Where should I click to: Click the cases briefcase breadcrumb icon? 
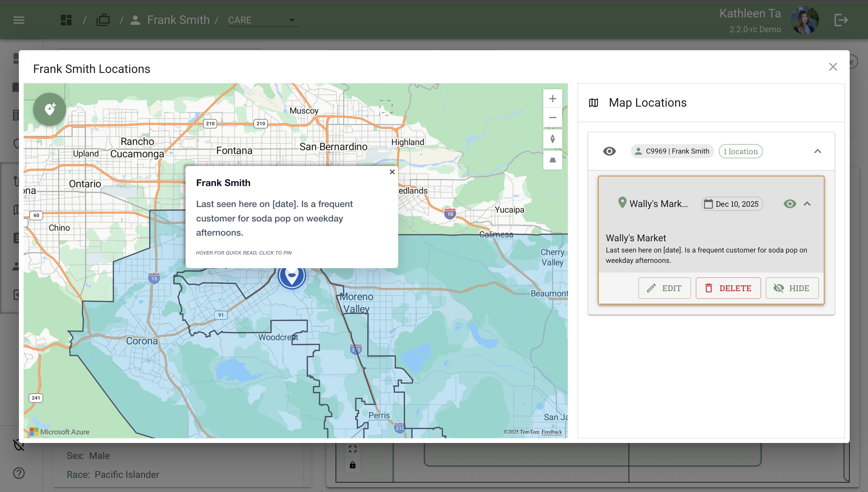click(x=103, y=20)
